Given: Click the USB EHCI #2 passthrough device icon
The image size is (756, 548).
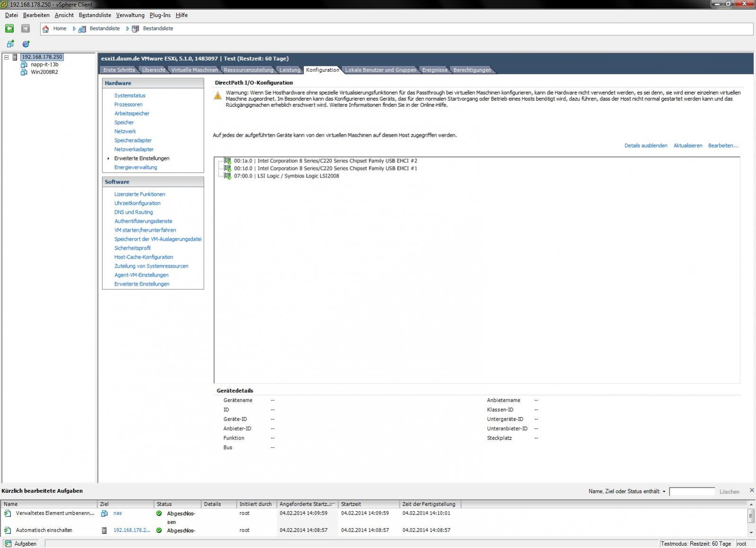Looking at the screenshot, I should (x=227, y=161).
